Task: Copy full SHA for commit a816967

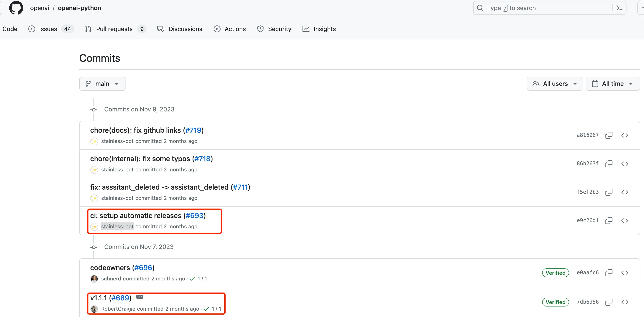Action: point(609,135)
